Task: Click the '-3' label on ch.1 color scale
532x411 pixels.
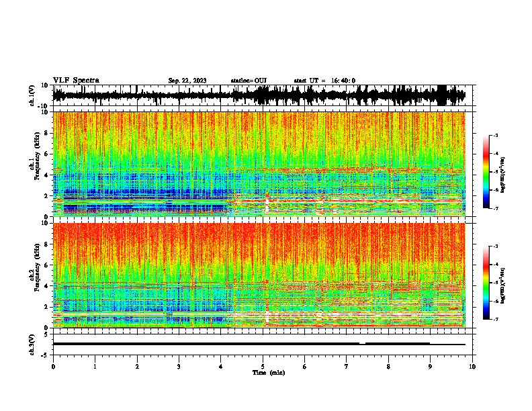Action: coord(495,135)
